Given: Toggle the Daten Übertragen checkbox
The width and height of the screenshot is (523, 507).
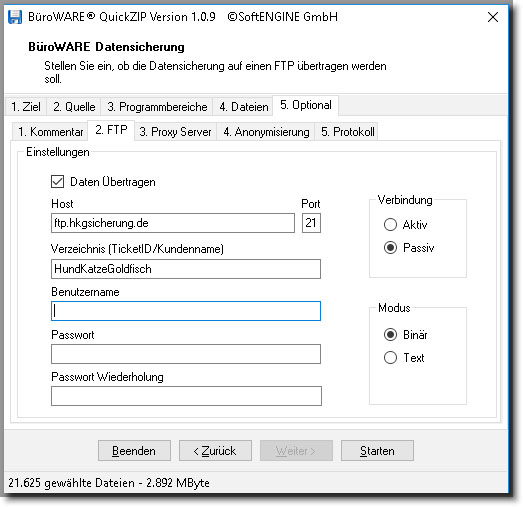Looking at the screenshot, I should (57, 182).
